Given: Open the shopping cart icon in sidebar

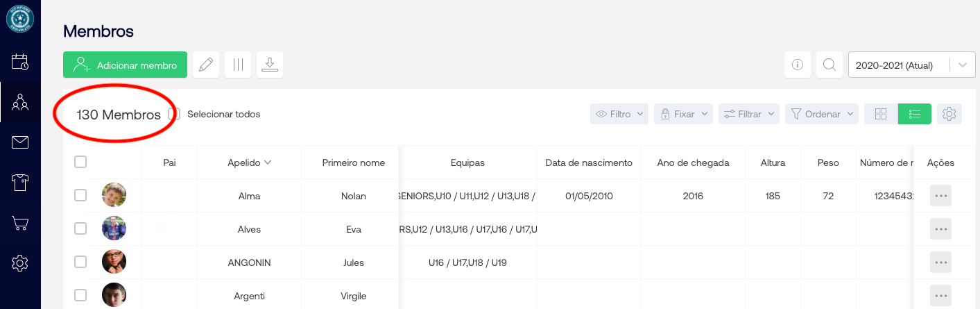Looking at the screenshot, I should click(20, 223).
